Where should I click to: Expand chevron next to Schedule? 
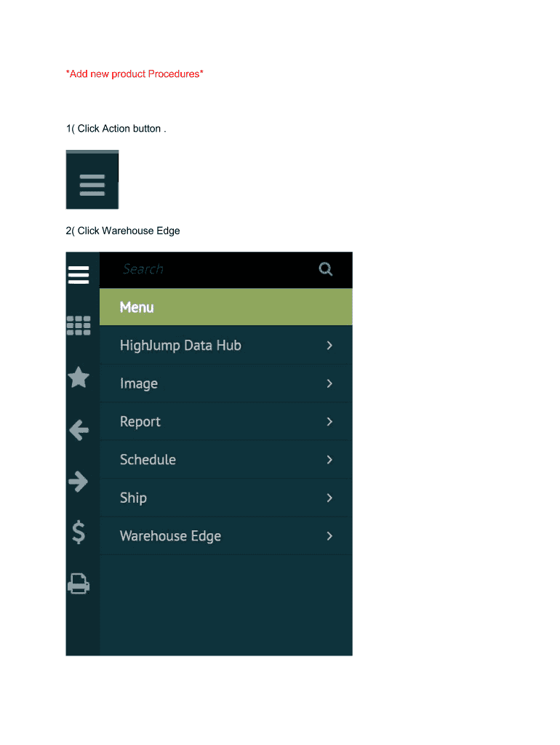click(x=329, y=460)
